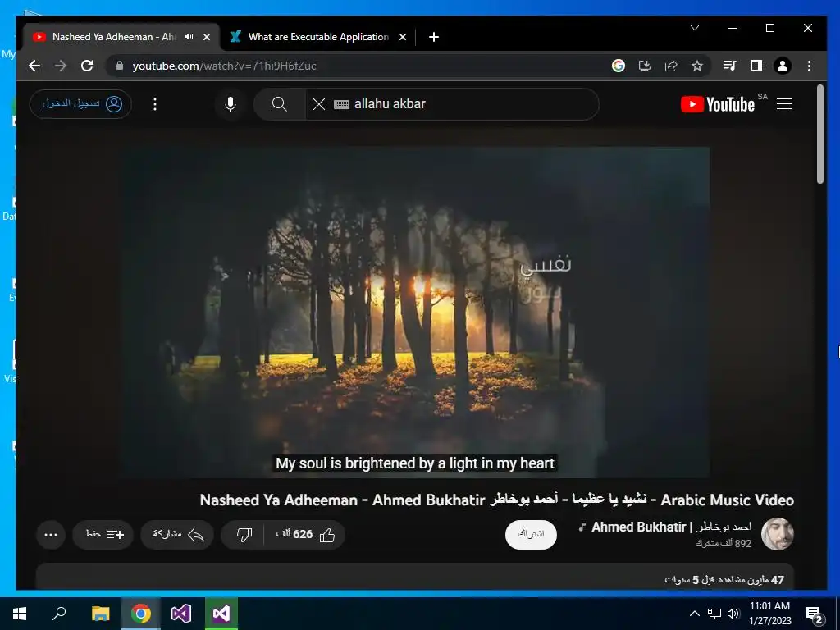Like the video with thumbs-up 626 button
Image resolution: width=840 pixels, height=630 pixels.
304,534
